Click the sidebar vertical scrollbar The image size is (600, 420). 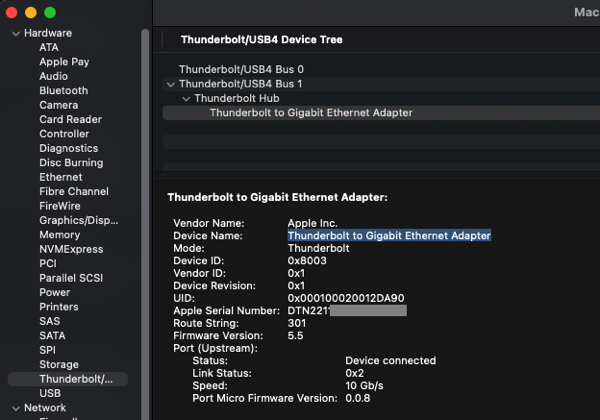click(145, 224)
